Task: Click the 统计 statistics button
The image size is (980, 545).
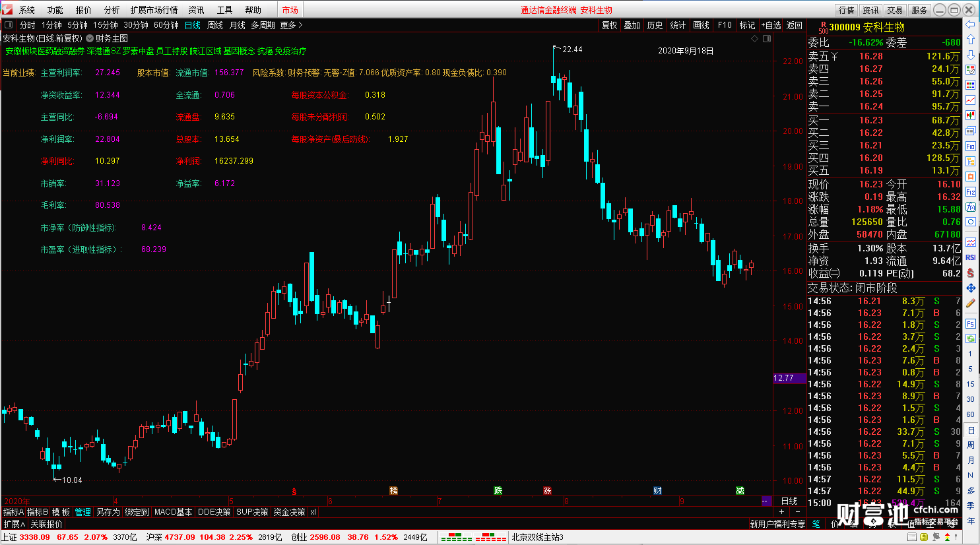Action: coord(678,25)
